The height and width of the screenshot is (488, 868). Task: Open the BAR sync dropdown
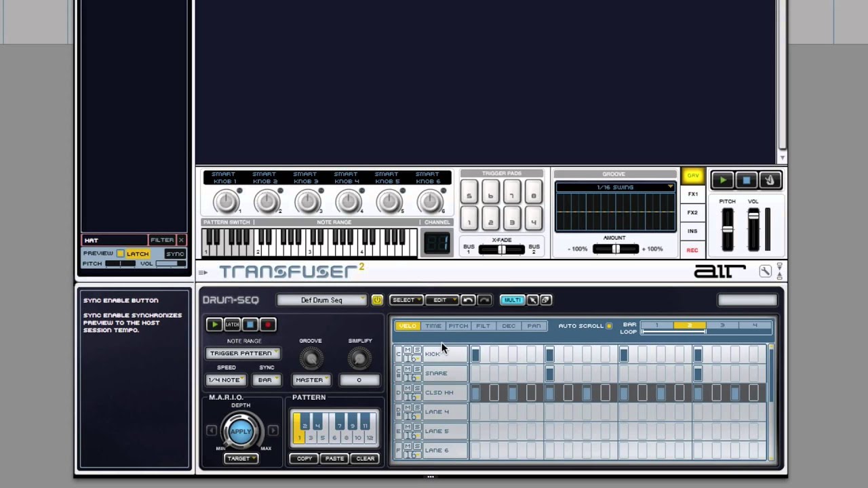click(267, 380)
